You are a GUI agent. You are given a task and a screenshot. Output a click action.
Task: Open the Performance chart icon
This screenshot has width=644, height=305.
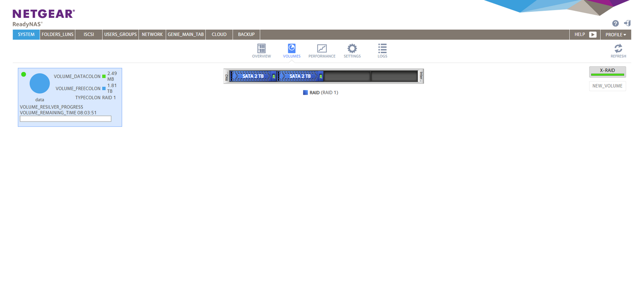pyautogui.click(x=322, y=49)
